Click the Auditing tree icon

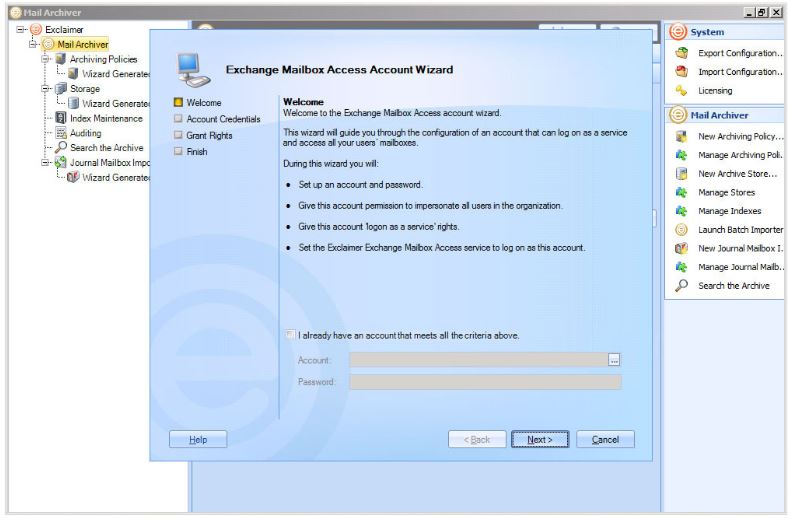pyautogui.click(x=61, y=133)
